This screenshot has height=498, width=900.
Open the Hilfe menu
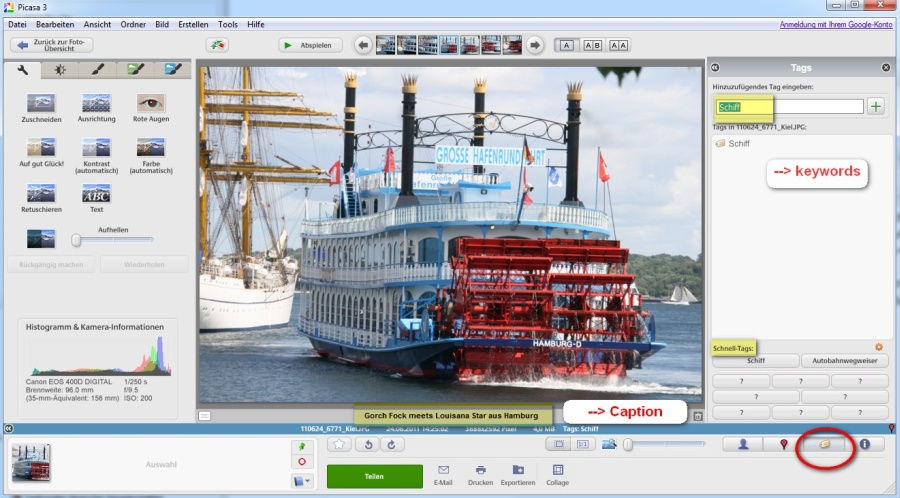click(x=255, y=25)
